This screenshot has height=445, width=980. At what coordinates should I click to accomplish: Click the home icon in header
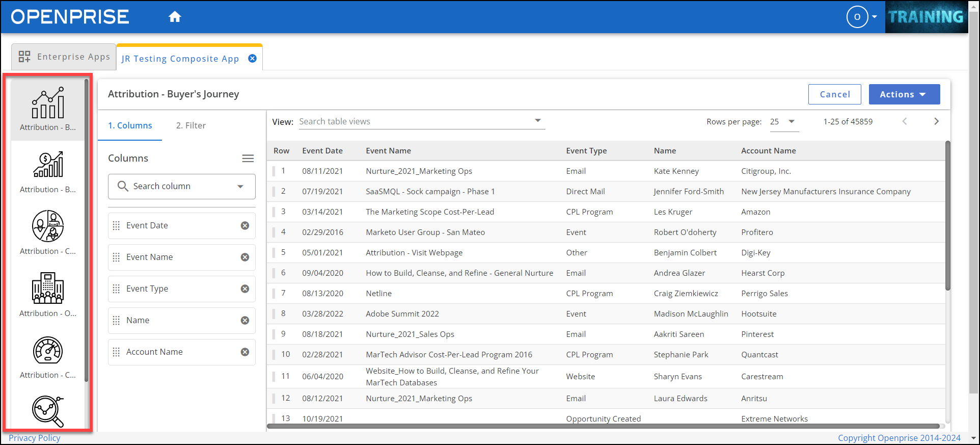175,17
